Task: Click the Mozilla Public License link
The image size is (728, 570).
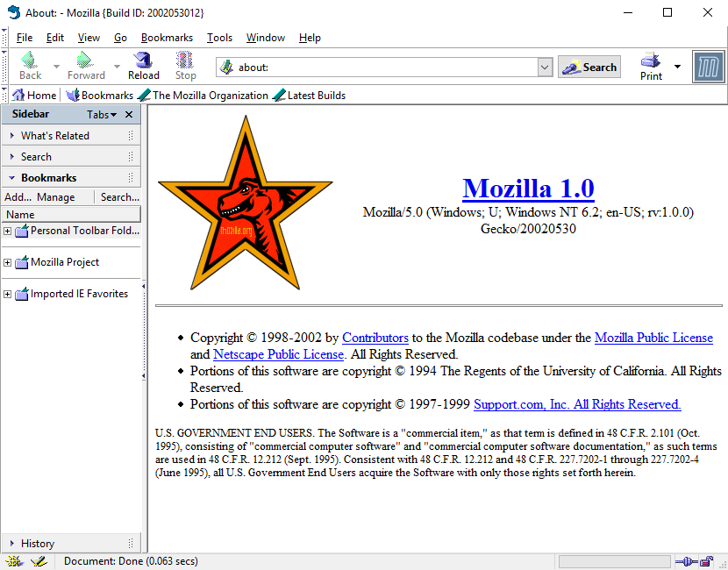Action: point(653,338)
